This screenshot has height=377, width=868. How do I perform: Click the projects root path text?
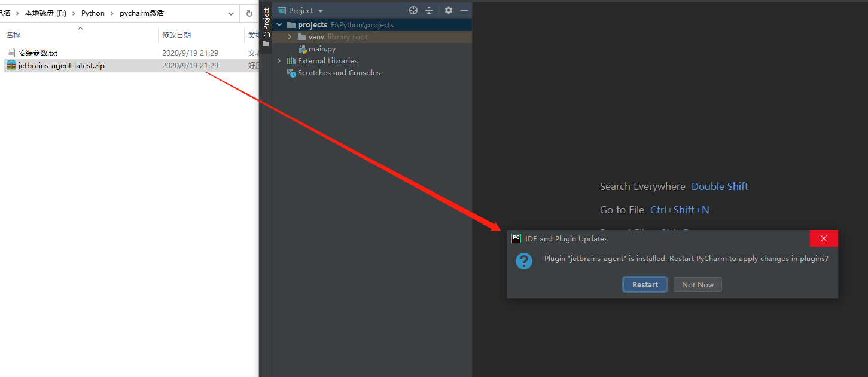coord(362,25)
